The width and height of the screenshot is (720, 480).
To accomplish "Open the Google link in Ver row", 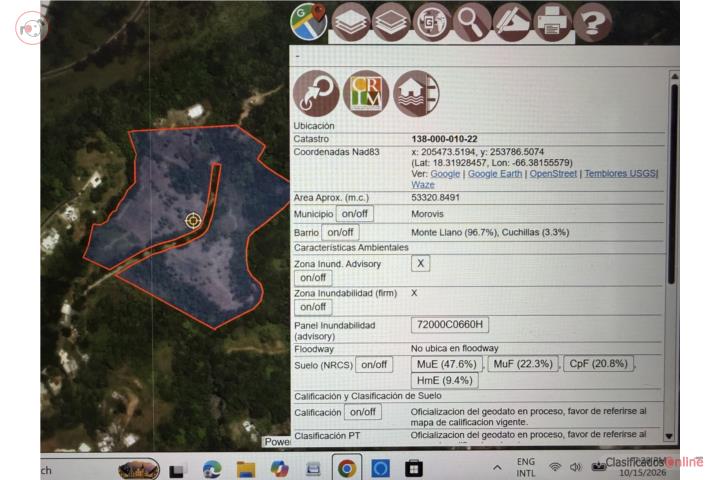I will (x=445, y=174).
